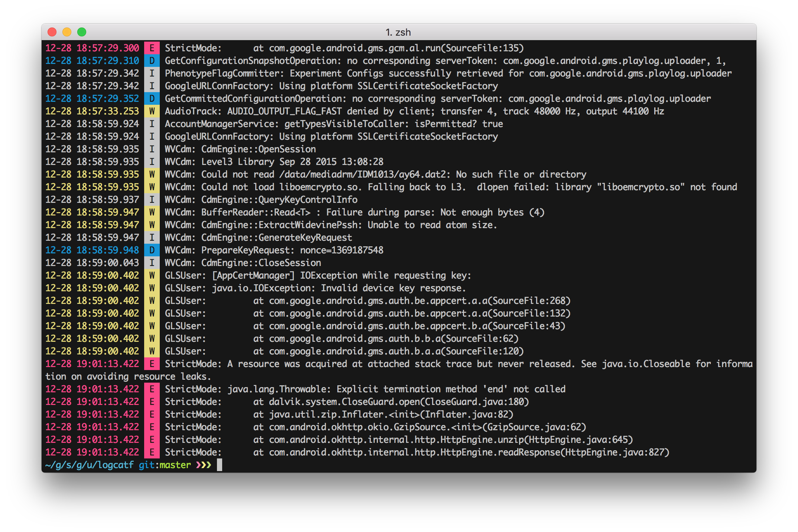798x532 pixels.
Task: Click the 'git:master' branch text in the prompt
Action: tap(165, 465)
